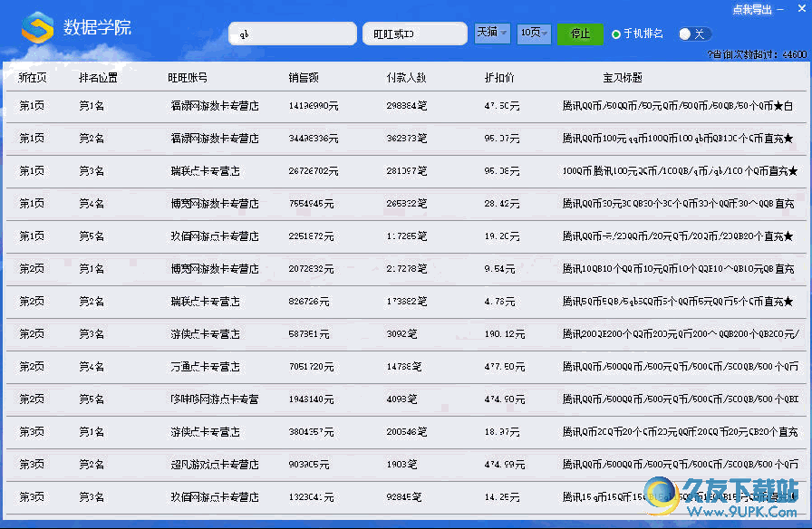The height and width of the screenshot is (529, 812).
Task: Click payer count 4093笔
Action: (401, 399)
